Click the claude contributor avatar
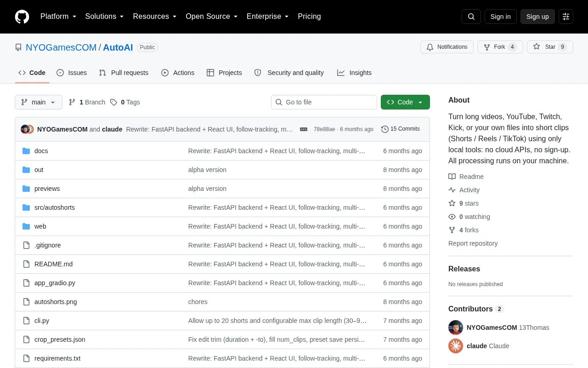Image resolution: width=588 pixels, height=368 pixels. click(456, 346)
